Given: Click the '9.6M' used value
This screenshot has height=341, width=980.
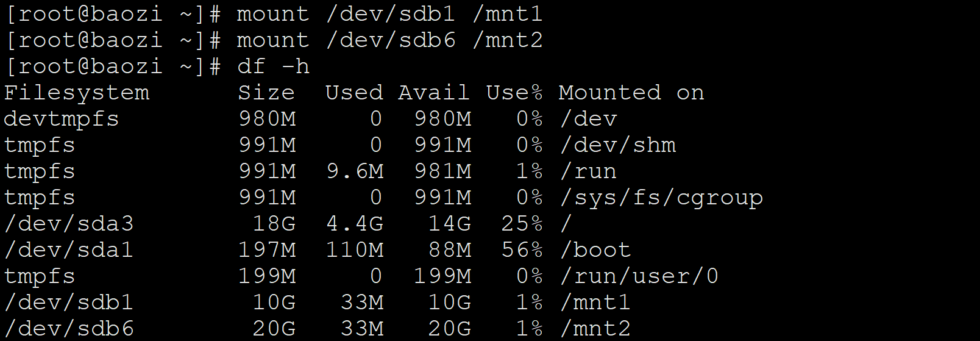Looking at the screenshot, I should pyautogui.click(x=355, y=171).
